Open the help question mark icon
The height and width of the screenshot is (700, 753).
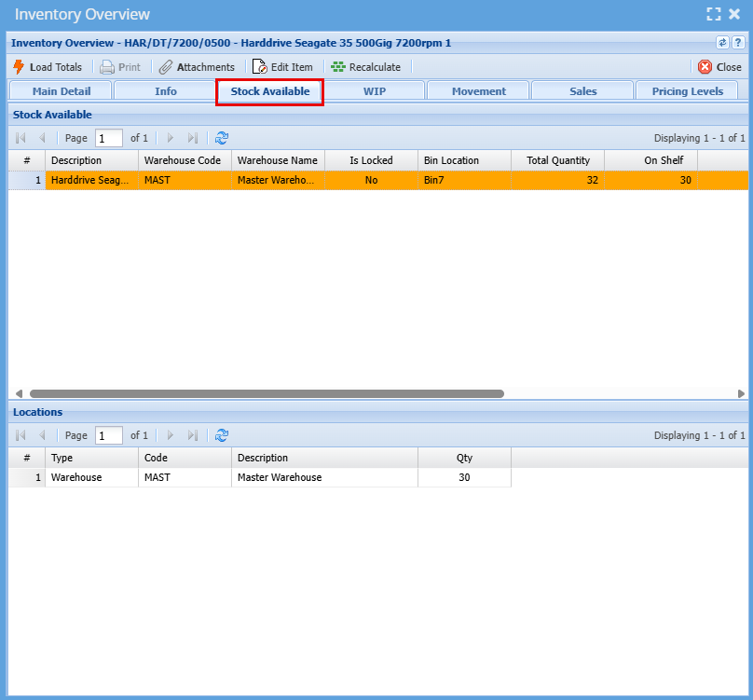coord(737,43)
